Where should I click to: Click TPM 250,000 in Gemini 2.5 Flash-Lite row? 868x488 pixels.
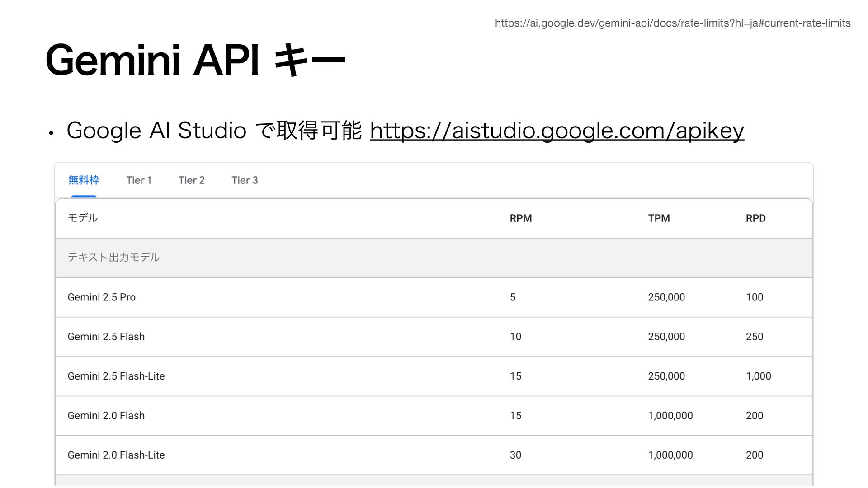(666, 376)
